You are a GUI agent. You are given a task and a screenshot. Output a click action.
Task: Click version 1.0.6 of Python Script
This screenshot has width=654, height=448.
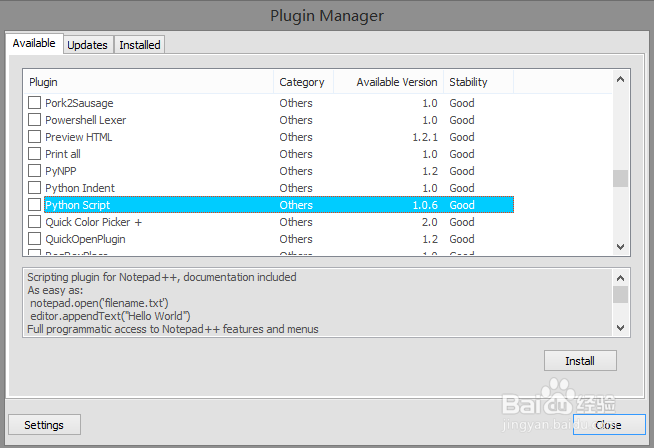click(425, 205)
